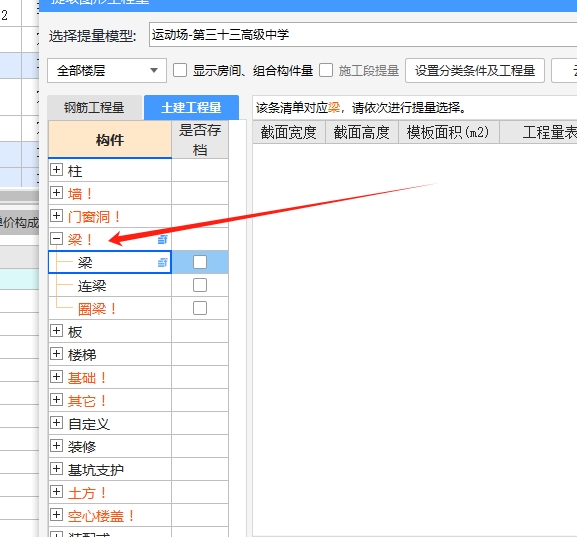Click the 是否存档 column header
The height and width of the screenshot is (537, 577).
click(x=200, y=139)
